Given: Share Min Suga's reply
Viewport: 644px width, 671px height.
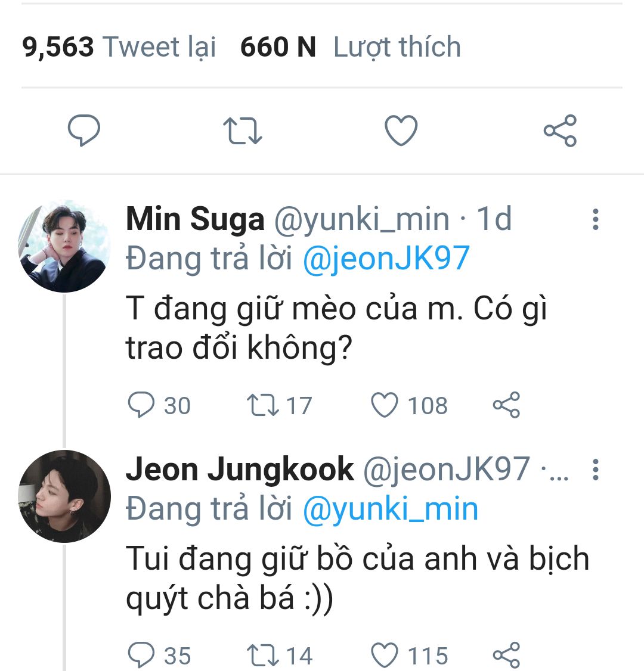Looking at the screenshot, I should pos(506,406).
